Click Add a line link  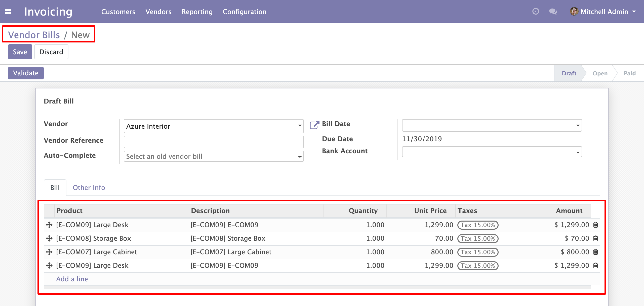point(72,279)
